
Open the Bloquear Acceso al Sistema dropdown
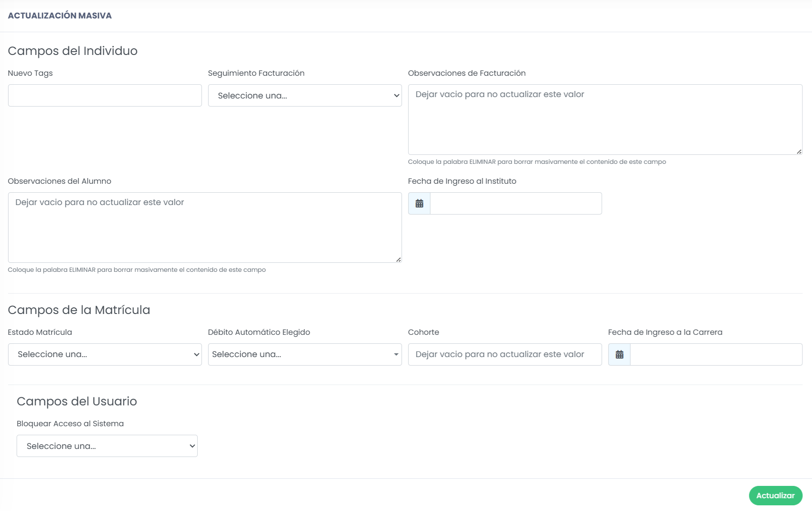click(107, 446)
